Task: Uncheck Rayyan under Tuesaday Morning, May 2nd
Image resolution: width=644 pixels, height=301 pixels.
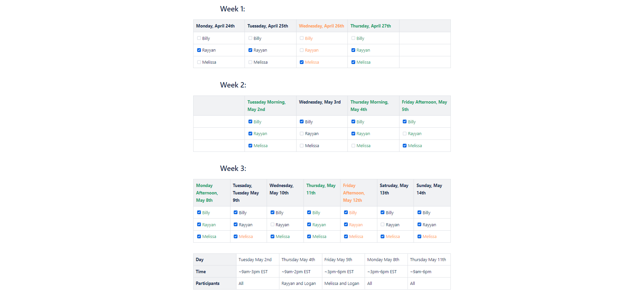Action: click(x=250, y=133)
